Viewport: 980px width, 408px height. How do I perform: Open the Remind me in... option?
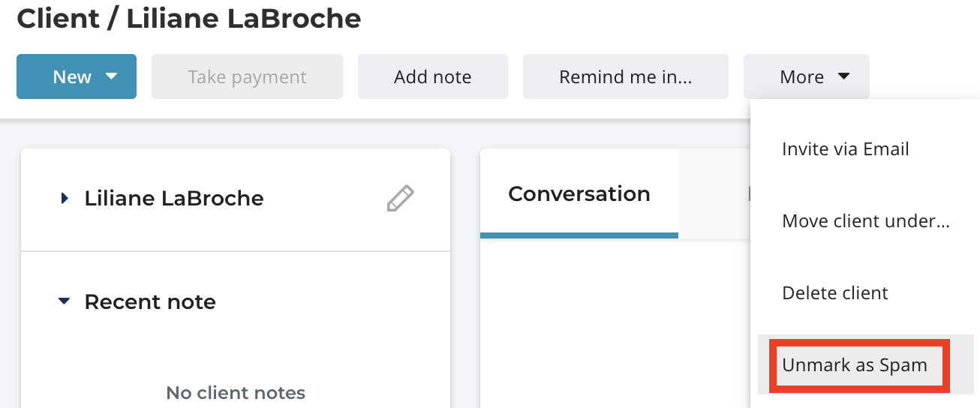pyautogui.click(x=626, y=76)
